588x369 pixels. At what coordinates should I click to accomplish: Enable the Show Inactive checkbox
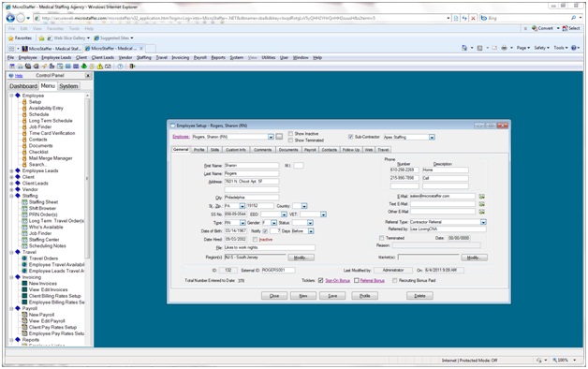(290, 134)
